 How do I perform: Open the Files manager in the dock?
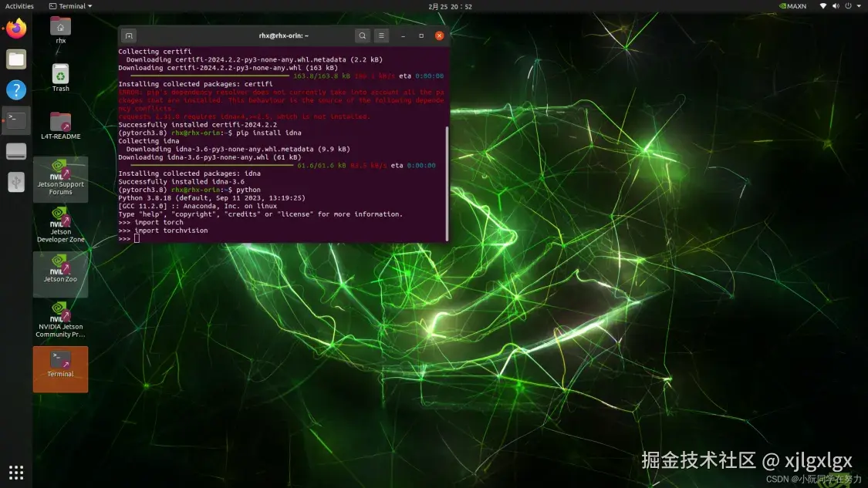coord(16,59)
